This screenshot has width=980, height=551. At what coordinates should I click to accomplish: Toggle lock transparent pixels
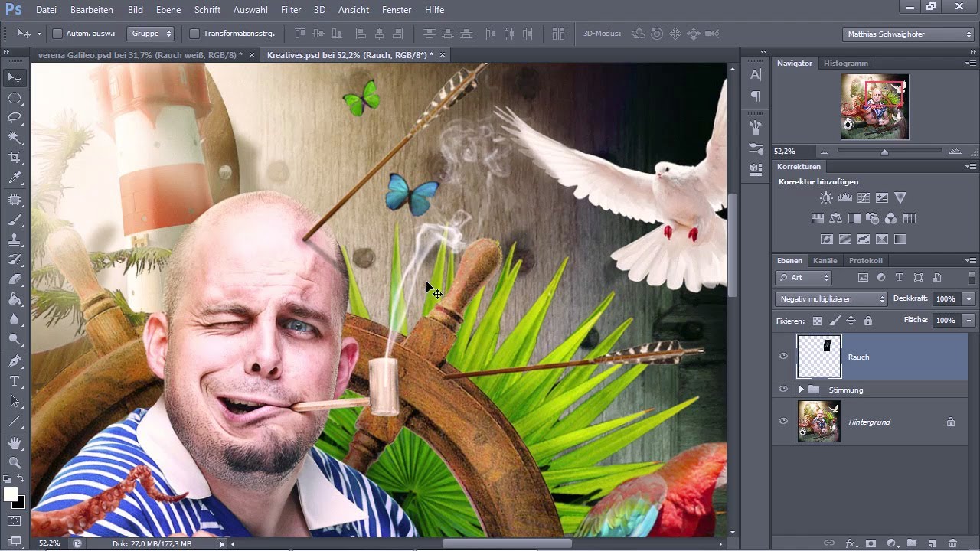817,321
